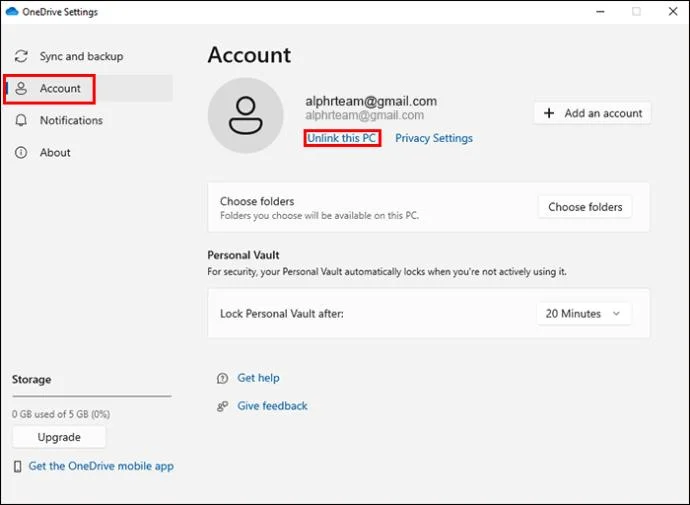
Task: Click the '0 GB used of 5 GB (0%)' text
Action: click(x=61, y=414)
